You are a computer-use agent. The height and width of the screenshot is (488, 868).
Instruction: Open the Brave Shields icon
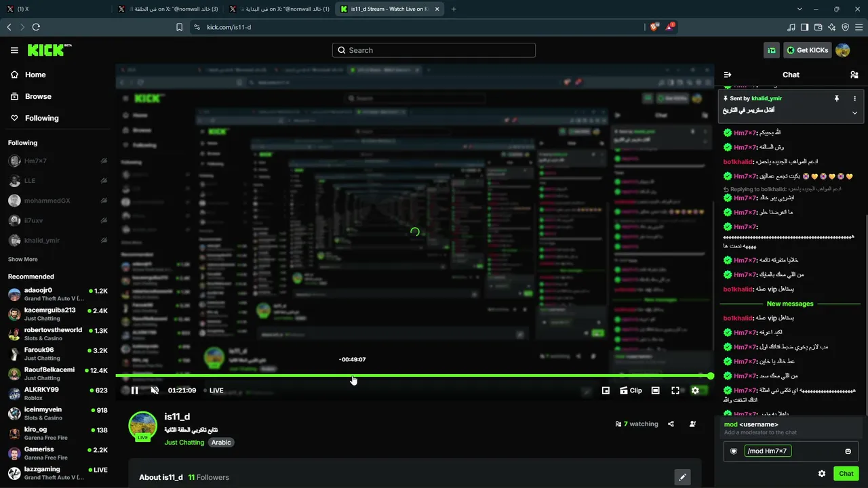tap(654, 27)
